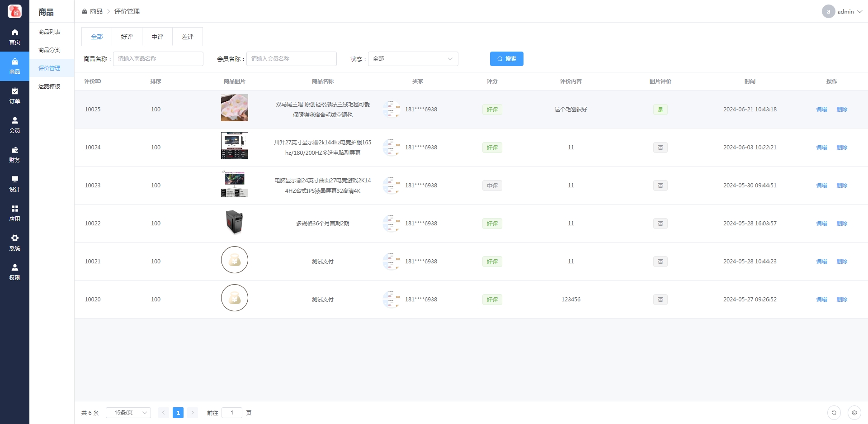Open the 应用 apps section
Screen dimensions: 868x424
pos(14,213)
